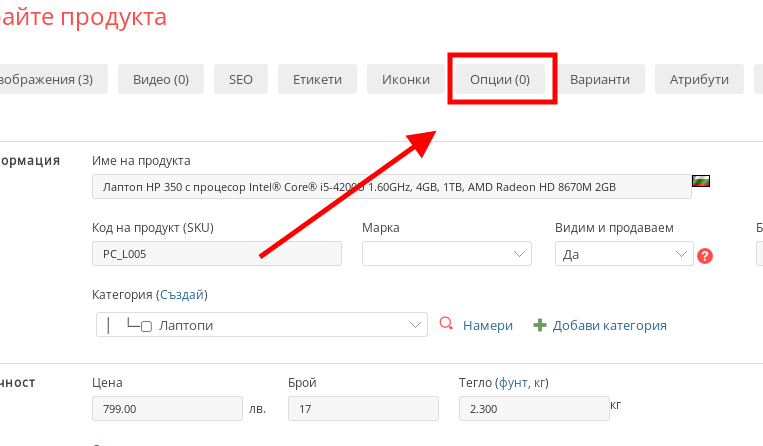Image resolution: width=763 pixels, height=446 pixels.
Task: Select the Видео (0) tab
Action: (x=161, y=79)
